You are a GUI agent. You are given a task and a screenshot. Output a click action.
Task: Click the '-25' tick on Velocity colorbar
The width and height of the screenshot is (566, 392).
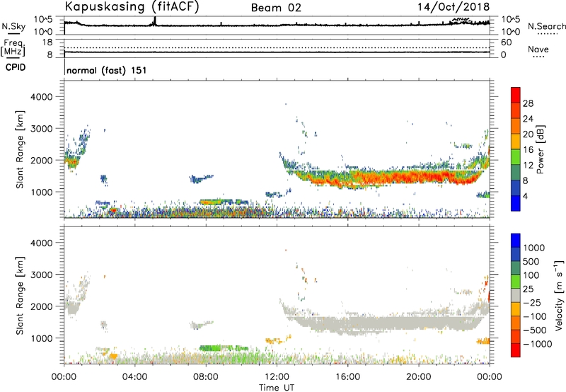533,302
